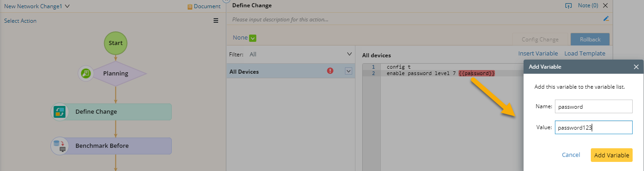644x171 pixels.
Task: Close the Add Variable dialog
Action: click(636, 67)
